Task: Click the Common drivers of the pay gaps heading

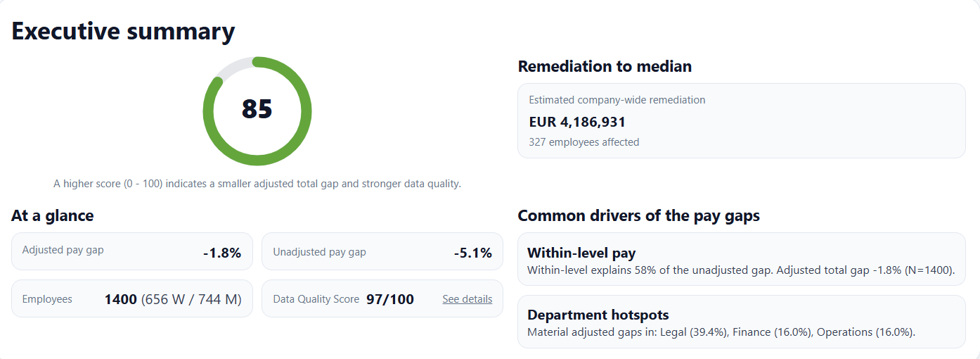Action: pos(638,216)
